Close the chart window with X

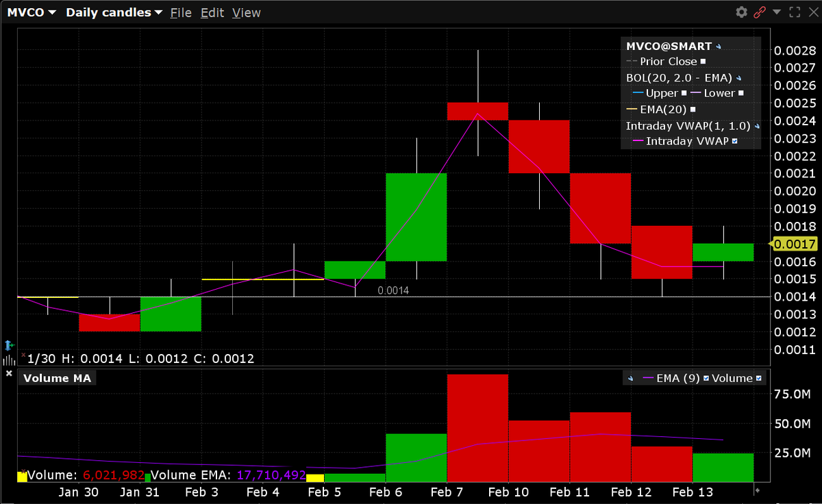tap(812, 12)
